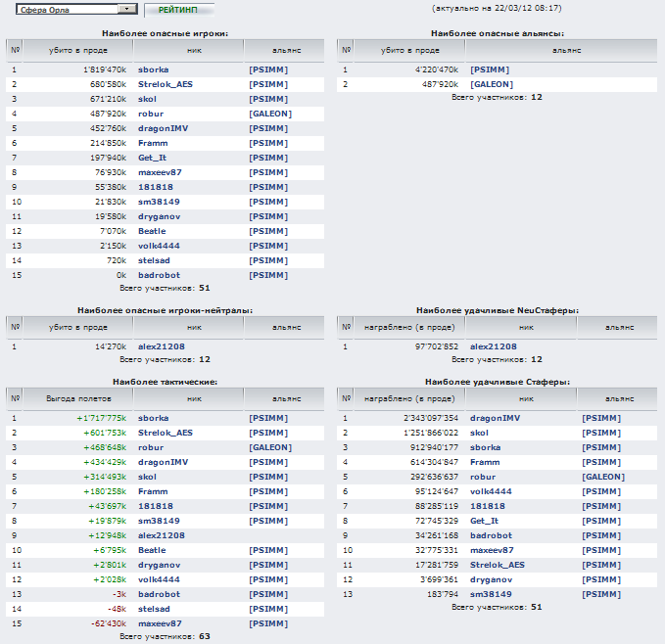Open Get_It in Наиболее опасные игроки table

[x=152, y=158]
